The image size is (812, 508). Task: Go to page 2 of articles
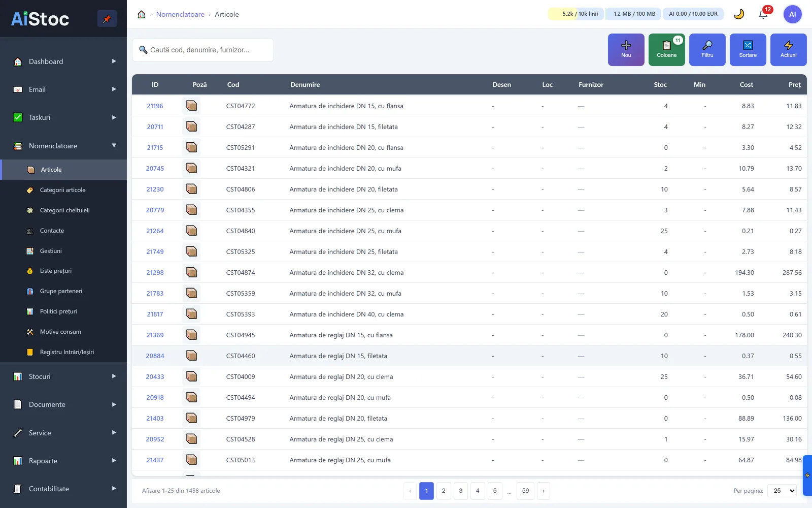pyautogui.click(x=444, y=491)
